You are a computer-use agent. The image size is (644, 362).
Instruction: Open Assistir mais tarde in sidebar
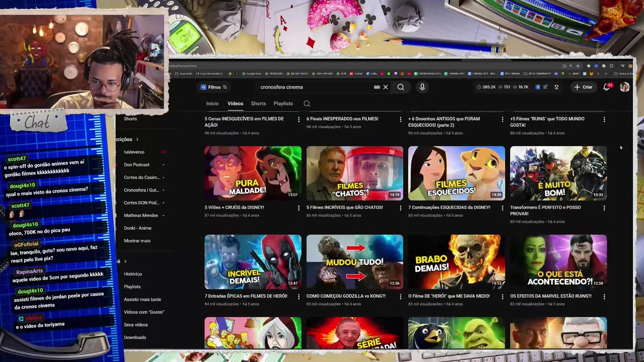point(142,299)
